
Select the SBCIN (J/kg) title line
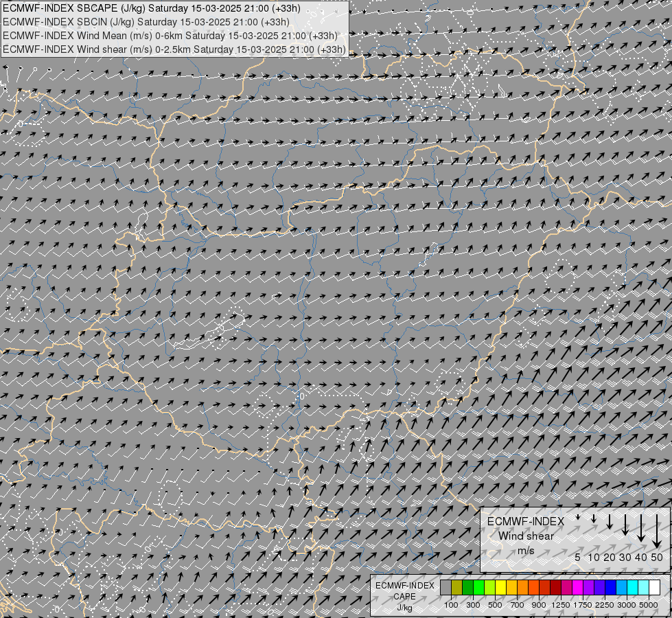(x=146, y=22)
